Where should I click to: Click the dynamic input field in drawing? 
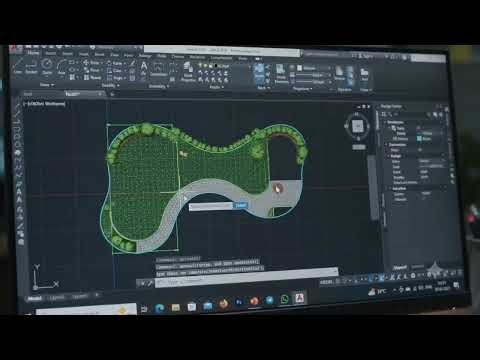tap(211, 207)
